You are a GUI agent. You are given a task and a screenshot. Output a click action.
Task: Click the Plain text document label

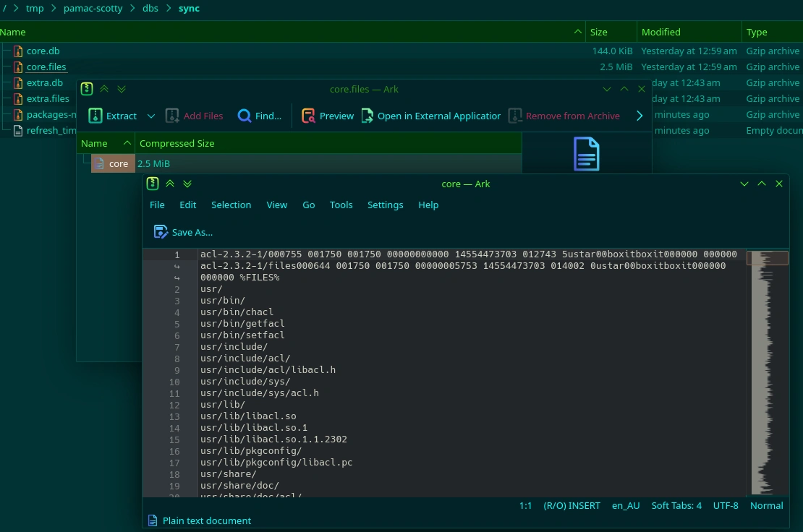[207, 520]
